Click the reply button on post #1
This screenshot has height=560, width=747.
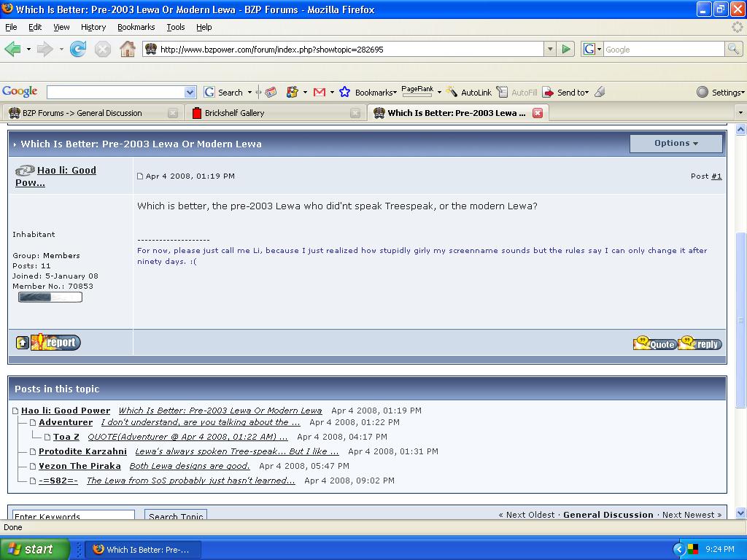700,343
